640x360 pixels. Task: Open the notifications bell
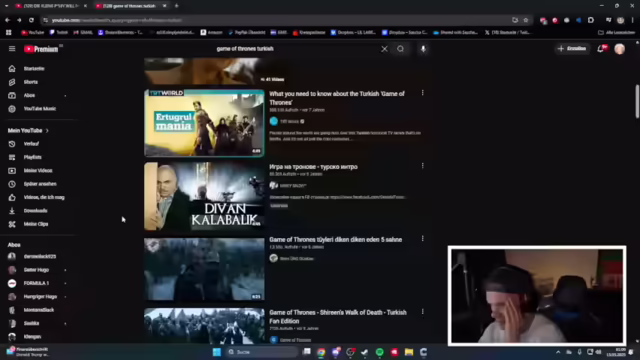click(x=601, y=49)
